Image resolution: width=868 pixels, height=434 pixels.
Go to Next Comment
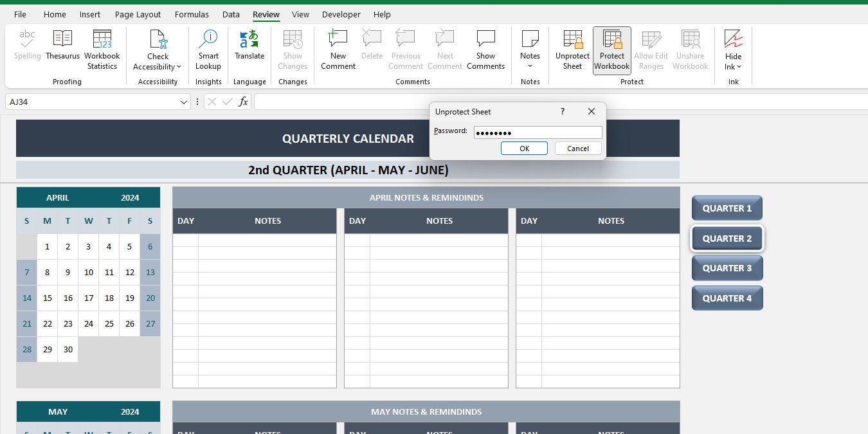pos(445,50)
